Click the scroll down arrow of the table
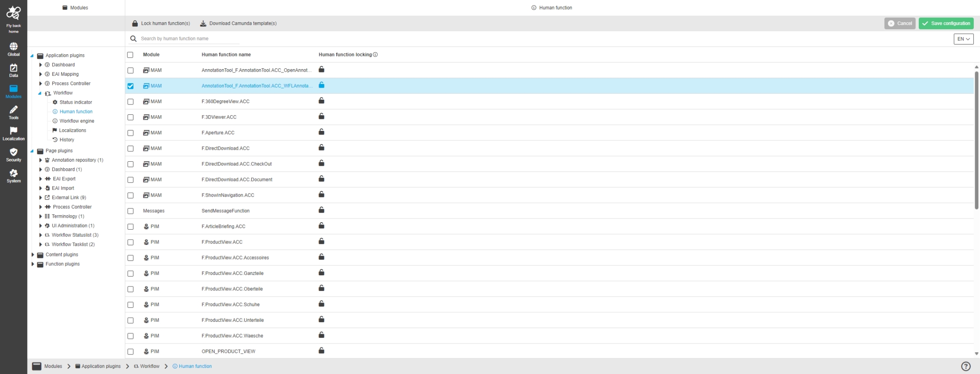Image resolution: width=980 pixels, height=374 pixels. (x=977, y=354)
